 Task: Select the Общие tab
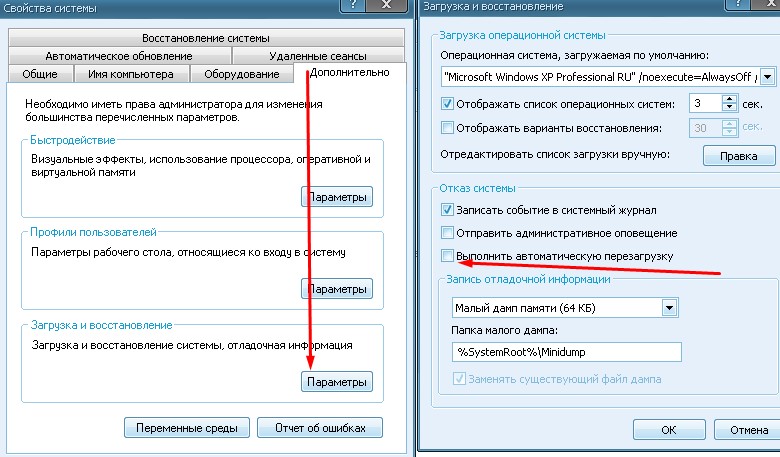pos(40,74)
